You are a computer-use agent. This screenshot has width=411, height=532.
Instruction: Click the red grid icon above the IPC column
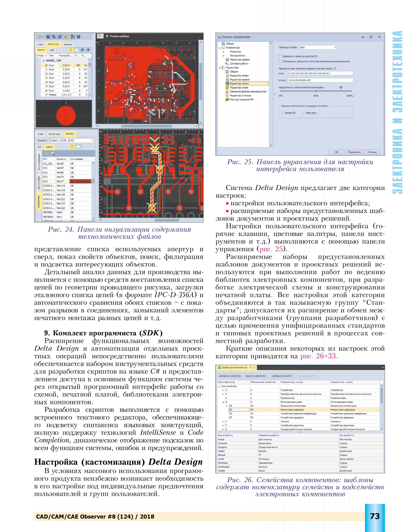click(53, 153)
